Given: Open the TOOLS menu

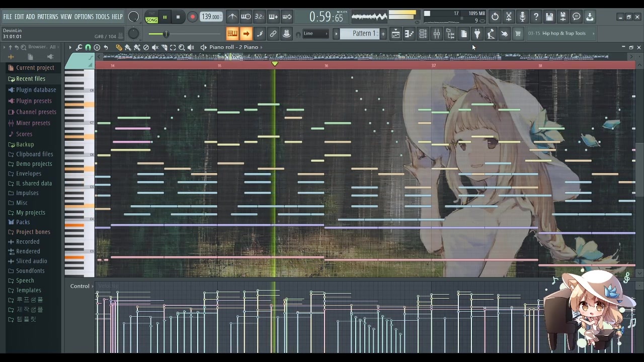Looking at the screenshot, I should [x=102, y=17].
